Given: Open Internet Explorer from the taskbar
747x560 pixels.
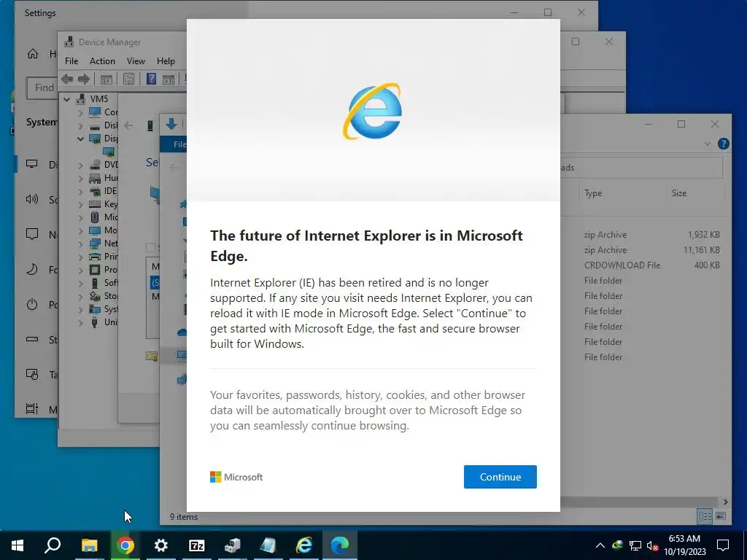Looking at the screenshot, I should tap(304, 545).
